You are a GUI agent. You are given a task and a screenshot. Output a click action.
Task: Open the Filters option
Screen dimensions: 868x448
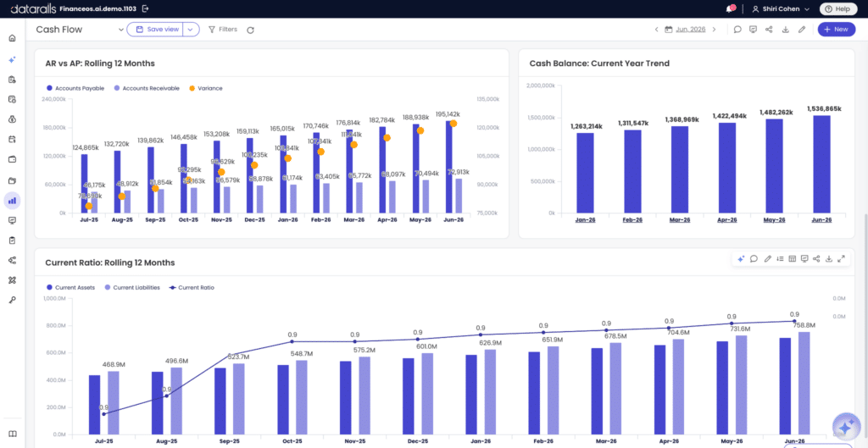[x=223, y=30]
